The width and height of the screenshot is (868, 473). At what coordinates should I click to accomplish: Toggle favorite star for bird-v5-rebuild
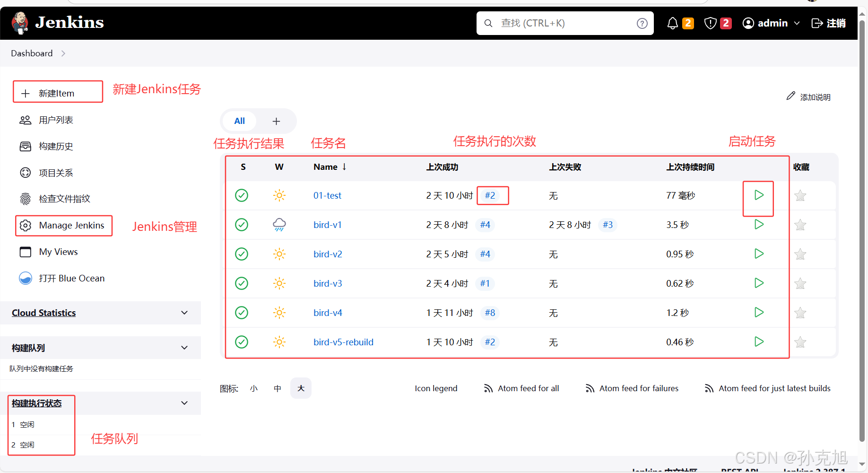[x=800, y=342]
